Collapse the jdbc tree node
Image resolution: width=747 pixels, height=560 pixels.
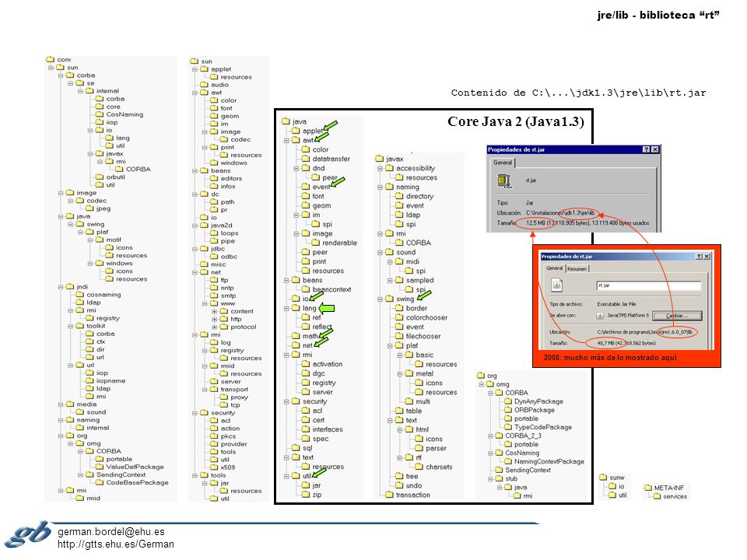tap(195, 249)
